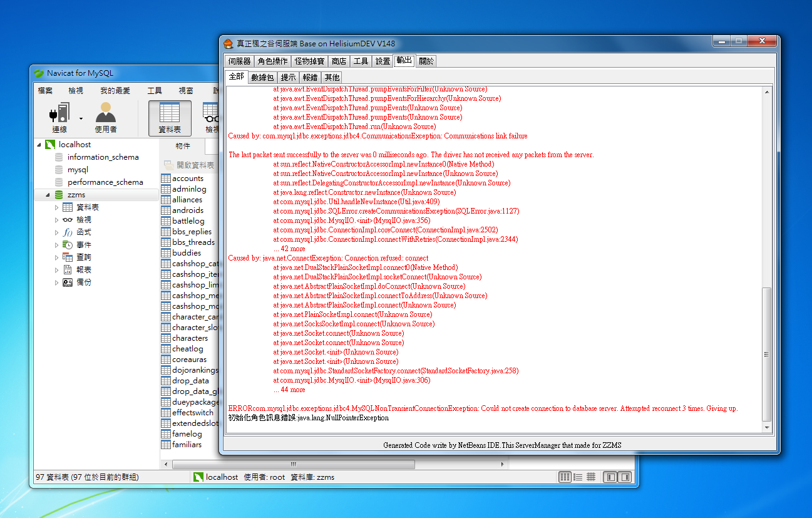Screen dimensions: 812x518
Task: Select the characters table in list
Action: click(190, 338)
